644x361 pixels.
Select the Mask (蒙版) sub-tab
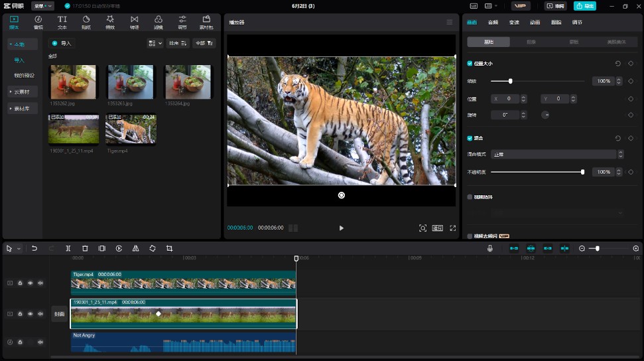574,42
